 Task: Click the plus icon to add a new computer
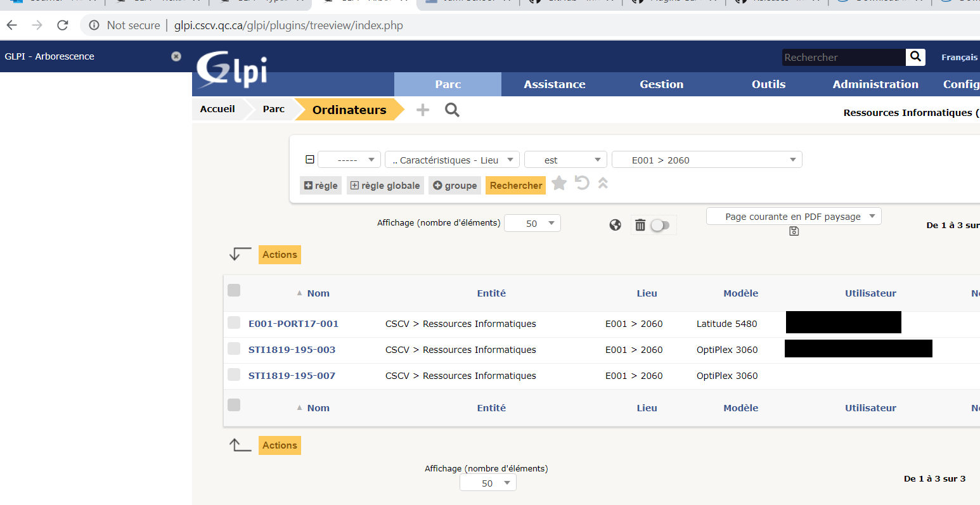click(x=422, y=110)
